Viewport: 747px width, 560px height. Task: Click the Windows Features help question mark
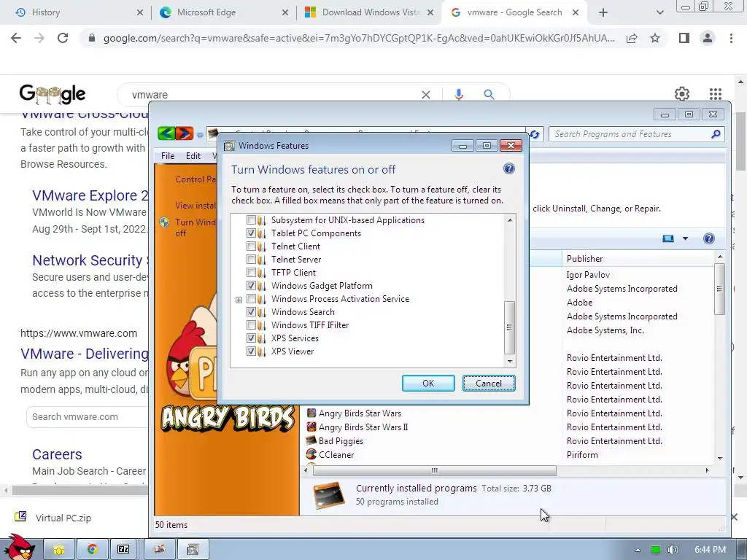pyautogui.click(x=508, y=168)
